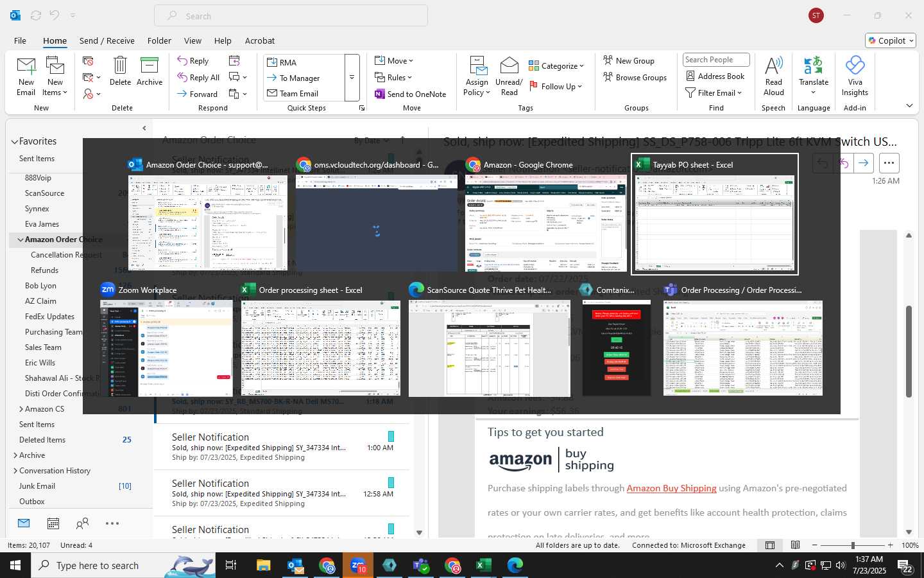Screen dimensions: 924x578
Task: Collapse the Favorites section
Action: click(14, 141)
